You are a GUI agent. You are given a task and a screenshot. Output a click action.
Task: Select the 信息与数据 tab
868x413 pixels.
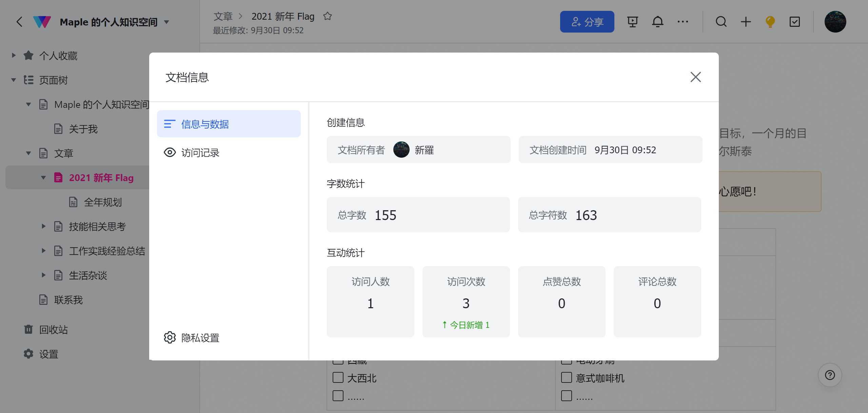pos(205,124)
